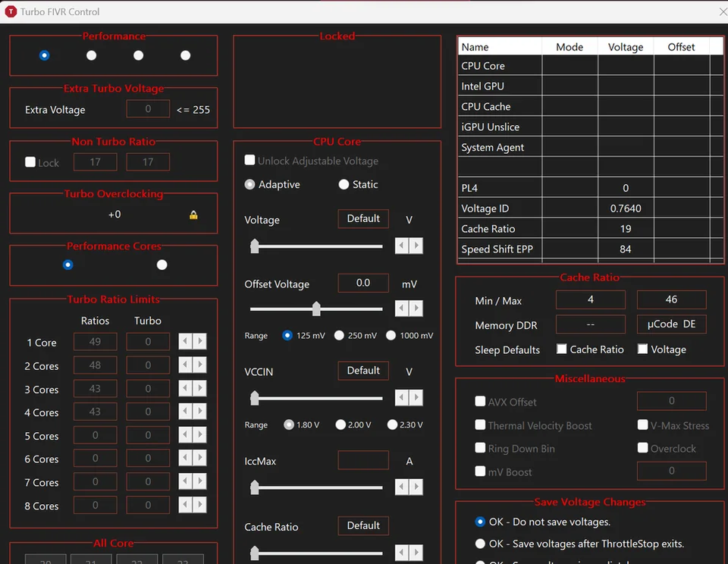Viewport: 728px width, 564px height.
Task: Decrease 6 Cores turbo ratio with left arrow
Action: coord(186,458)
